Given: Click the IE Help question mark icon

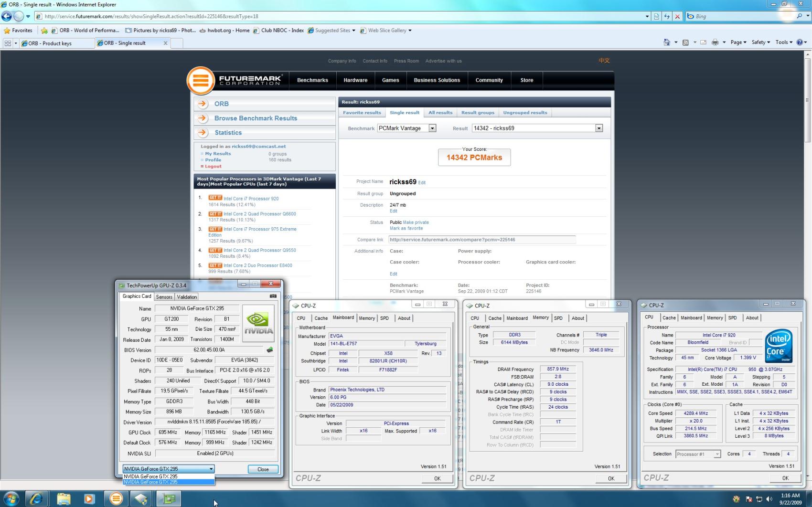Looking at the screenshot, I should (x=800, y=42).
